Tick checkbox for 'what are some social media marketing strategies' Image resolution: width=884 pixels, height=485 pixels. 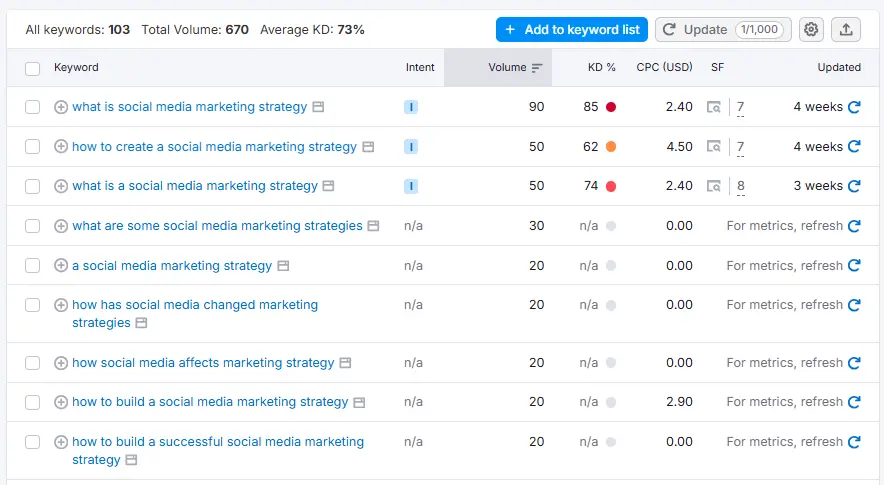coord(33,226)
